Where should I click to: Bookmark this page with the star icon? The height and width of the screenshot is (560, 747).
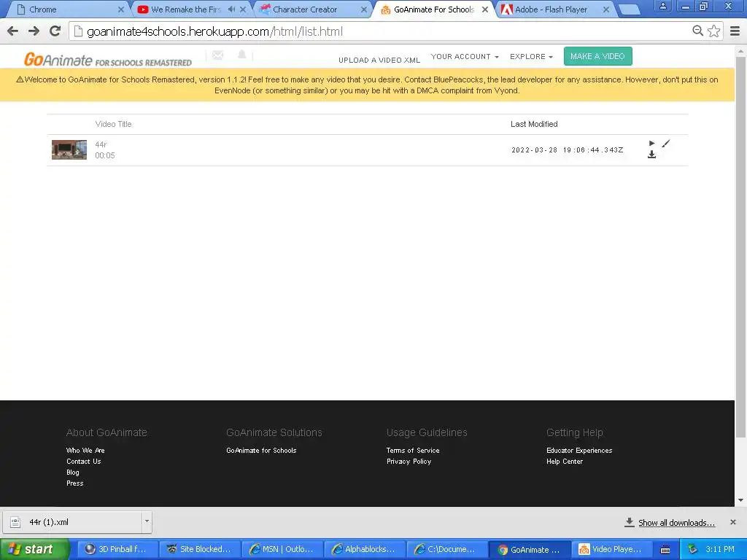713,31
